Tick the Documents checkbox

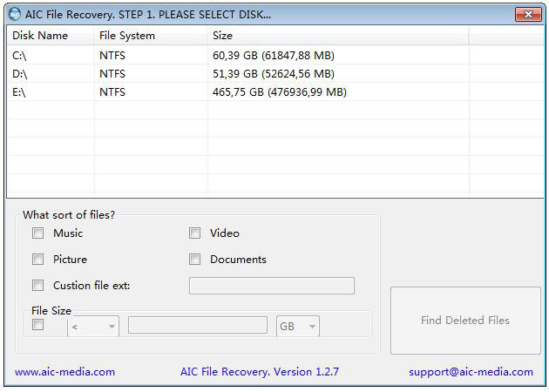coord(194,260)
